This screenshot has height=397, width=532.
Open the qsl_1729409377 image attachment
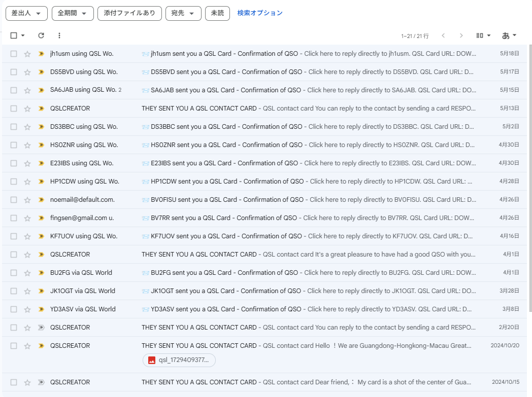tap(179, 360)
